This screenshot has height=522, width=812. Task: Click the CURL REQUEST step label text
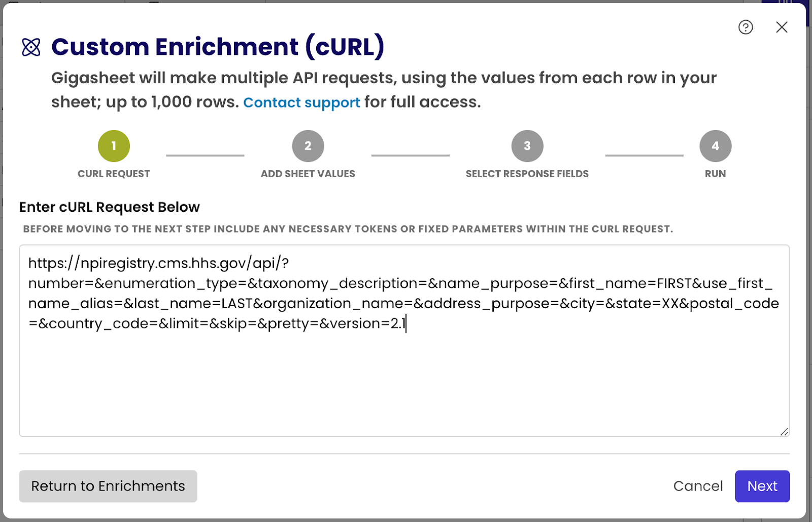click(x=114, y=173)
